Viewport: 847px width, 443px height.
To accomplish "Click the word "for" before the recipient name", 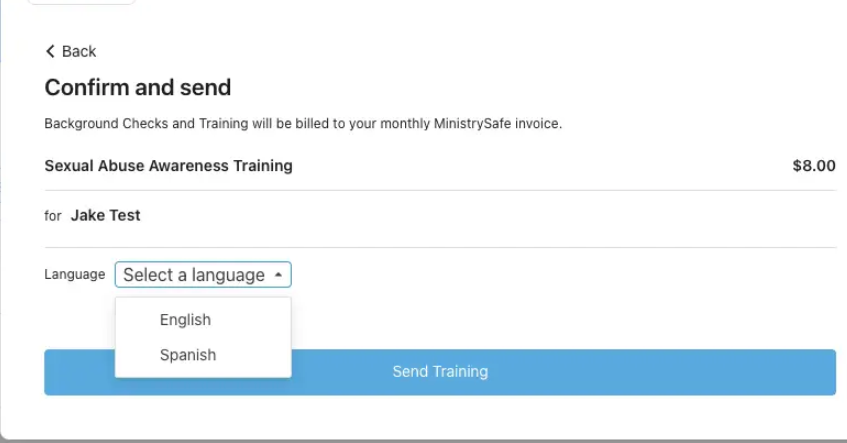I will point(53,216).
